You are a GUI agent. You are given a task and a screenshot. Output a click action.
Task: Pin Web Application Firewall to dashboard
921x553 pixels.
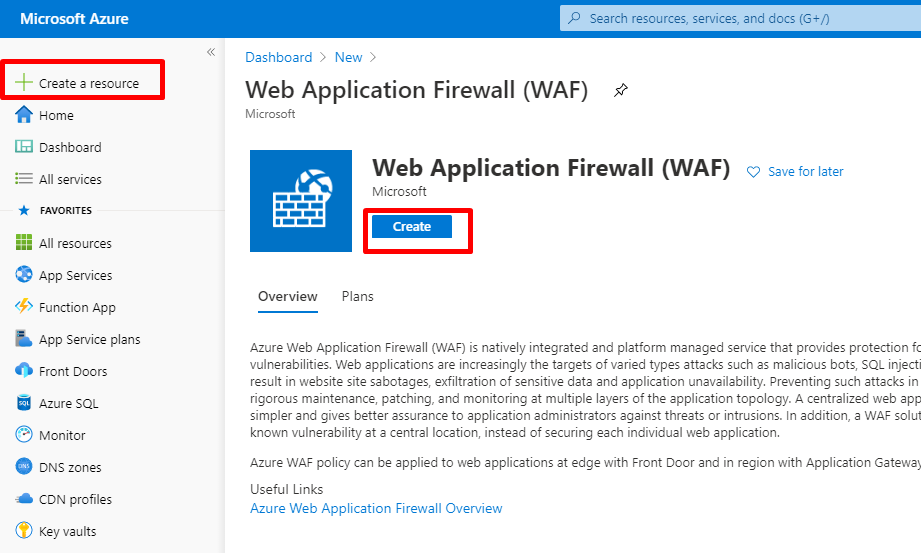click(621, 90)
